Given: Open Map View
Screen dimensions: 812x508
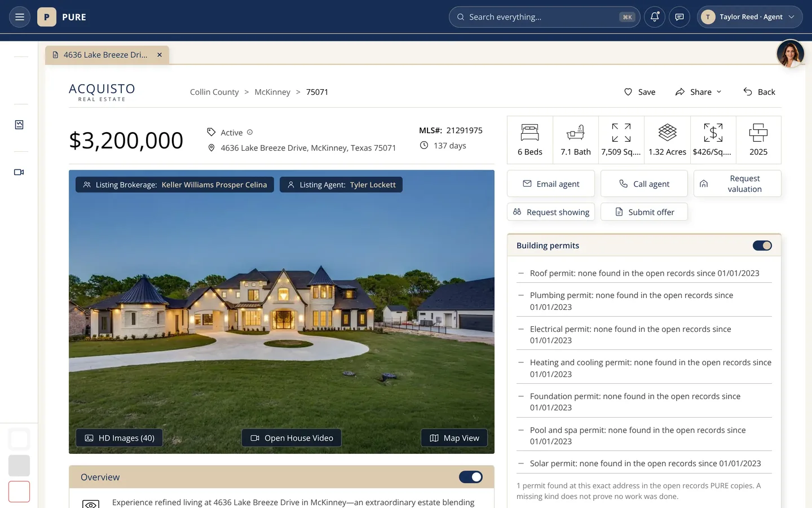Looking at the screenshot, I should pyautogui.click(x=454, y=438).
